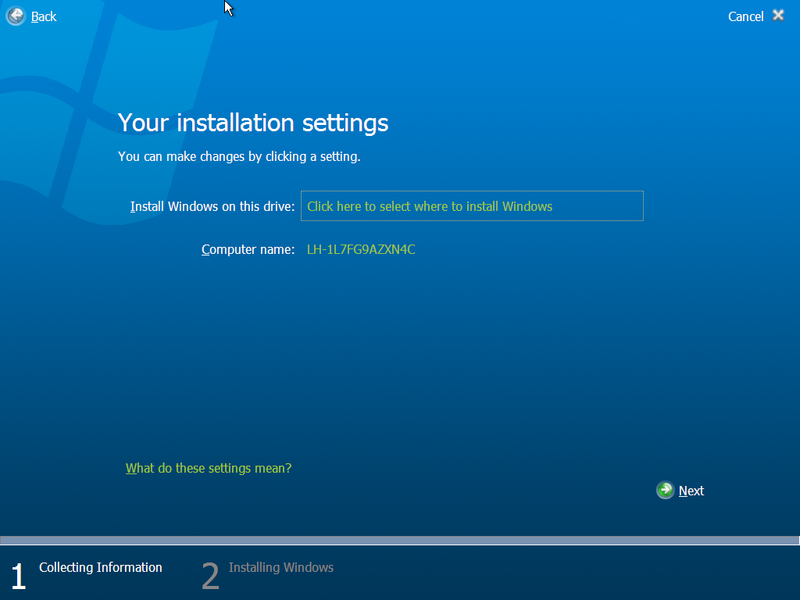Change computer name LH-1L7FG9AZXN4C
The height and width of the screenshot is (600, 800).
pyautogui.click(x=361, y=249)
